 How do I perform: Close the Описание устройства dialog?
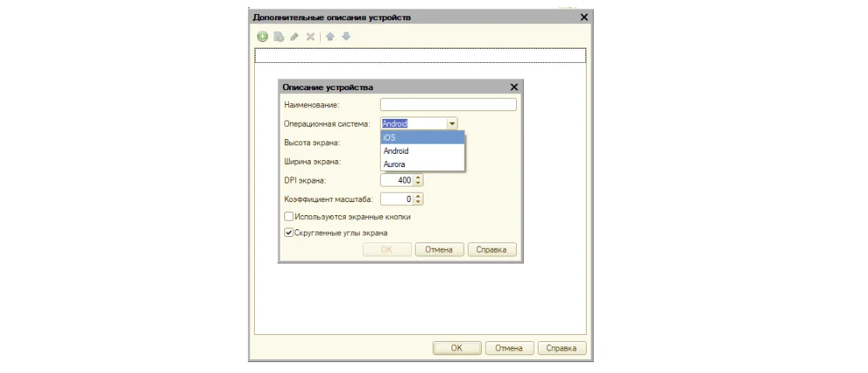click(514, 88)
